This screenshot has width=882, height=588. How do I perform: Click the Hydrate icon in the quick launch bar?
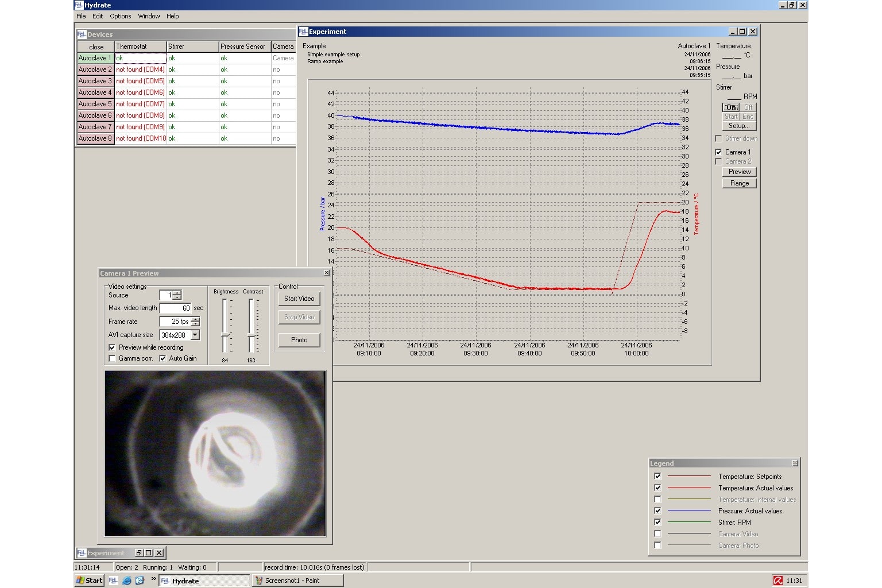pyautogui.click(x=113, y=581)
